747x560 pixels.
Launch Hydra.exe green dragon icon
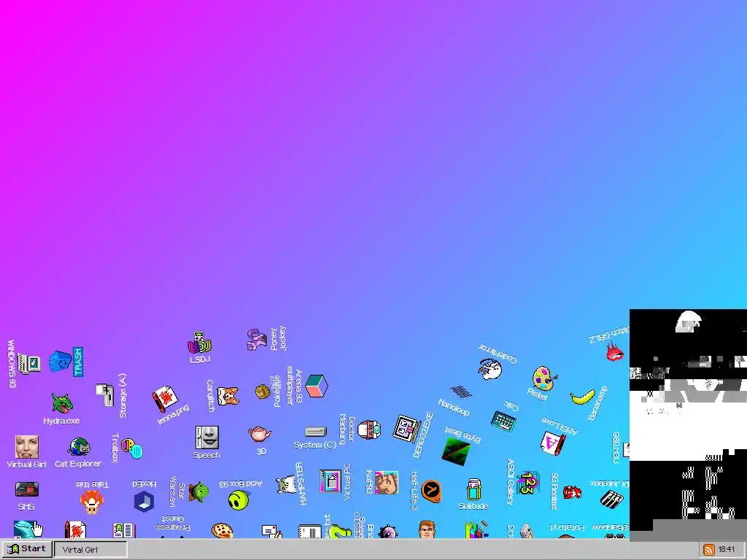(62, 402)
